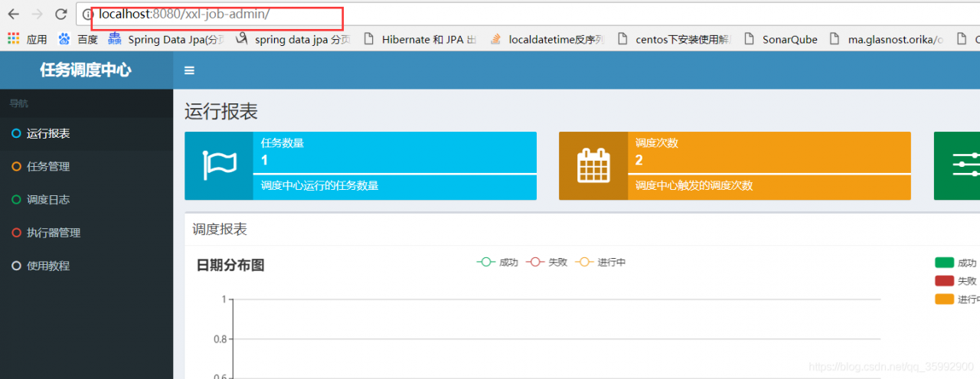
Task: Click the site info icon in address bar
Action: 87,15
